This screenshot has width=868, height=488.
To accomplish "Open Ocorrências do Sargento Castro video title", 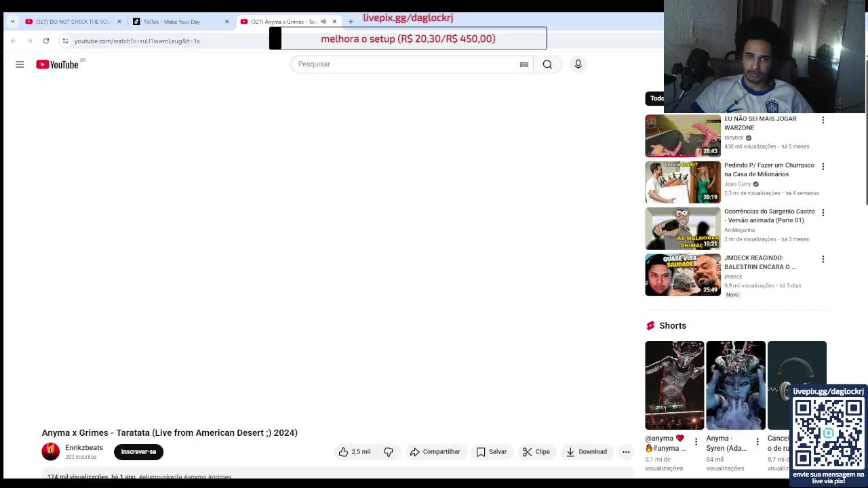I will click(769, 216).
